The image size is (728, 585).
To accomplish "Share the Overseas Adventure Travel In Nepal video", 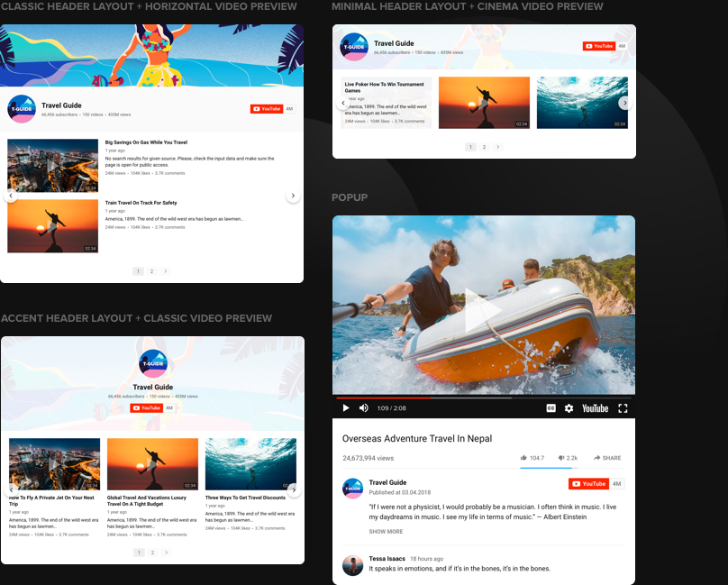I will [x=606, y=458].
